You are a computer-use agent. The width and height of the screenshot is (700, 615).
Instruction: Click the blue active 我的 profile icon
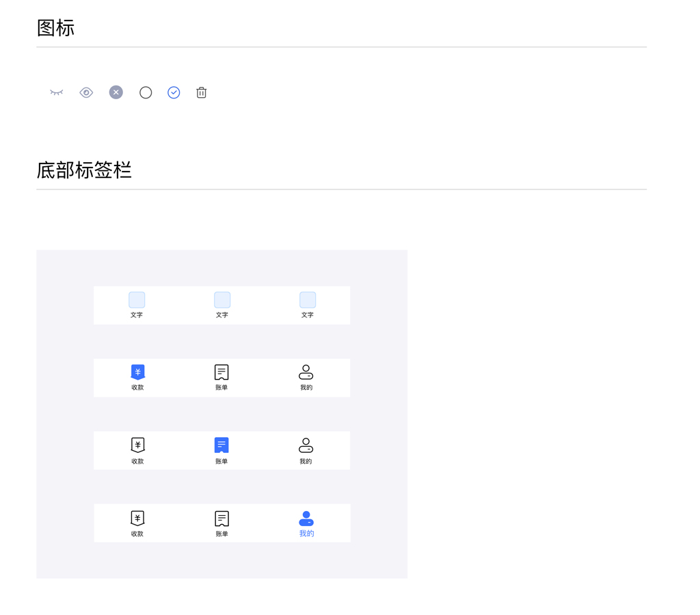tap(306, 518)
